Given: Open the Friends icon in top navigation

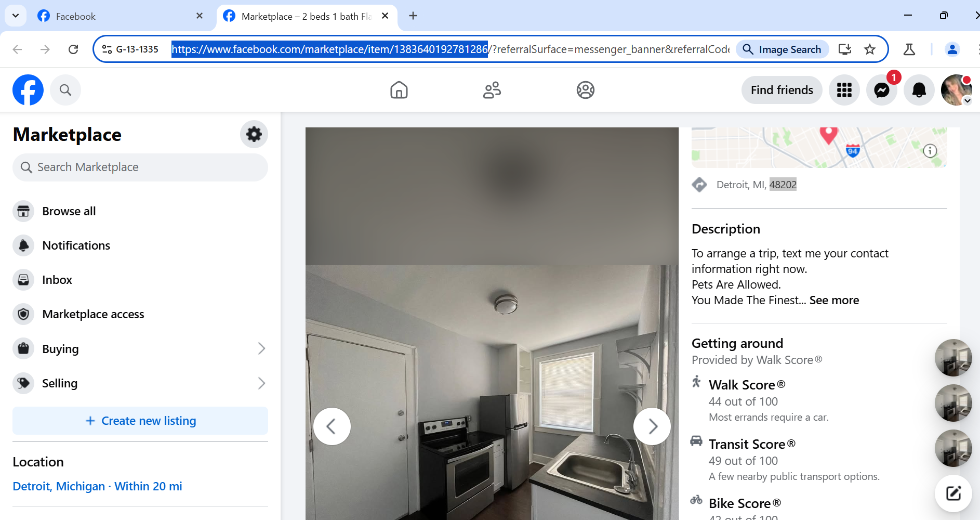Looking at the screenshot, I should pos(492,90).
